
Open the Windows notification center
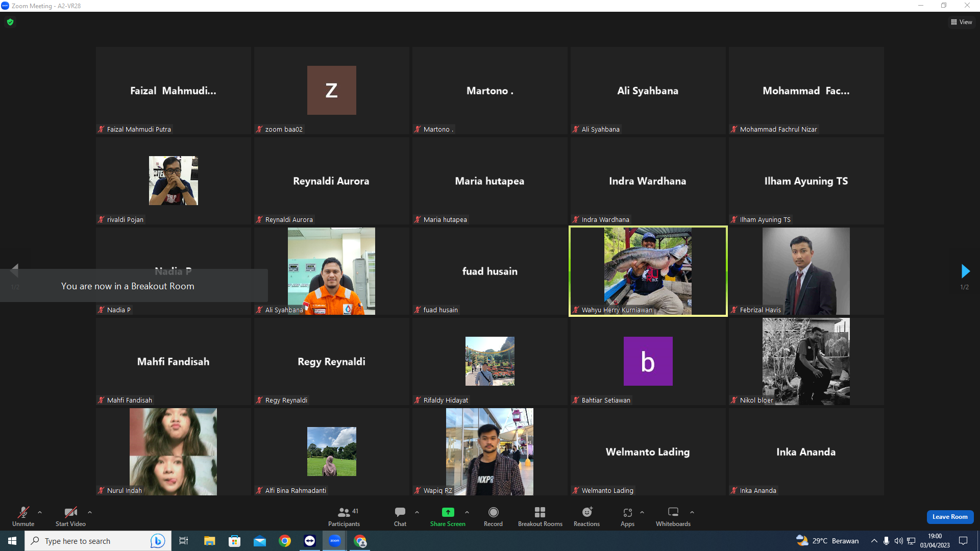point(963,541)
